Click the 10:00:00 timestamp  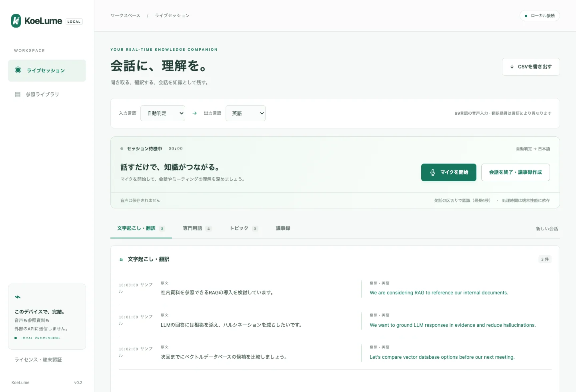(x=128, y=285)
